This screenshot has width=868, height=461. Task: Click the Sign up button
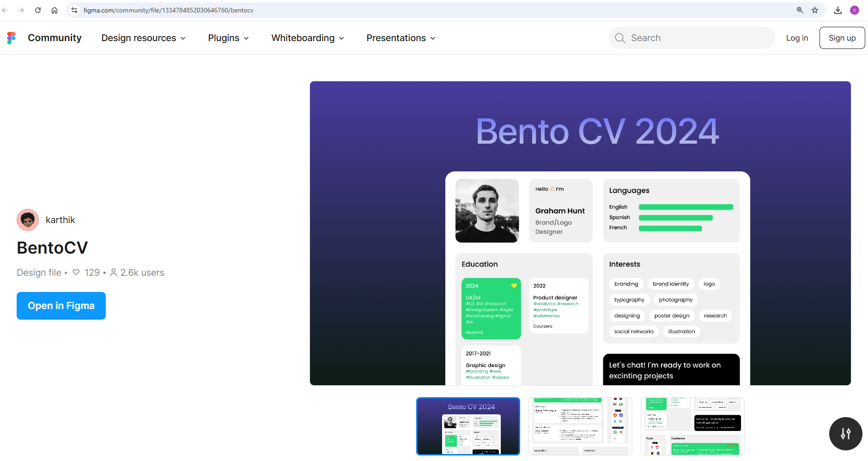point(842,38)
